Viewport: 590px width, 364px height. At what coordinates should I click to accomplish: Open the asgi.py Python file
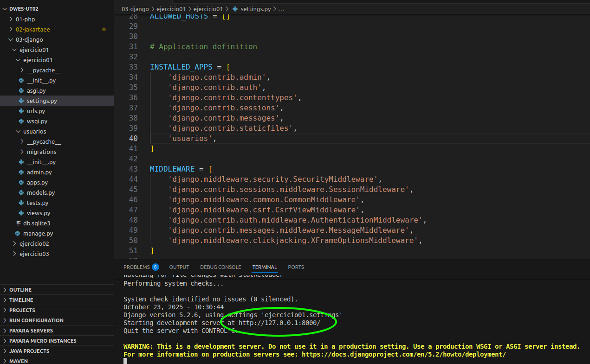pyautogui.click(x=36, y=90)
